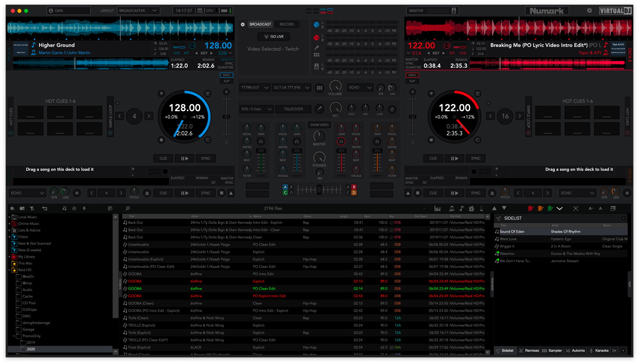Open the DJ T UK TTT (FX) dropdown

(292, 88)
